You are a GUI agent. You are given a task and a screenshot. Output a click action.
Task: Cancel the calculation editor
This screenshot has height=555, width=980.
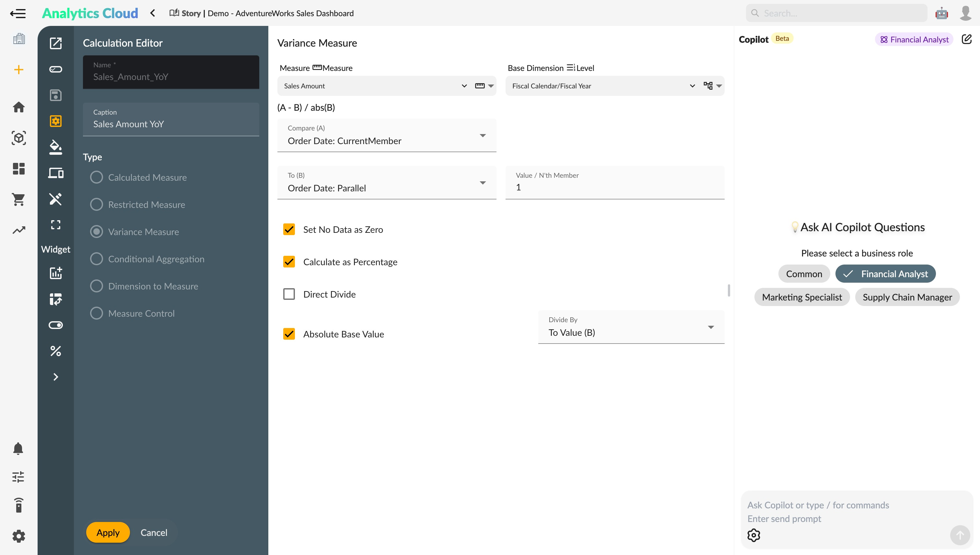tap(154, 533)
